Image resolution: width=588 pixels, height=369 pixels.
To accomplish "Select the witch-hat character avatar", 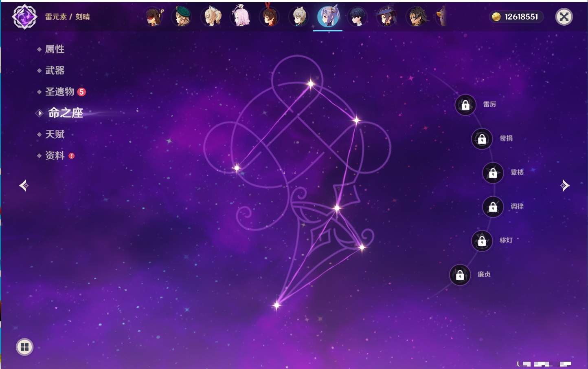I will [386, 17].
